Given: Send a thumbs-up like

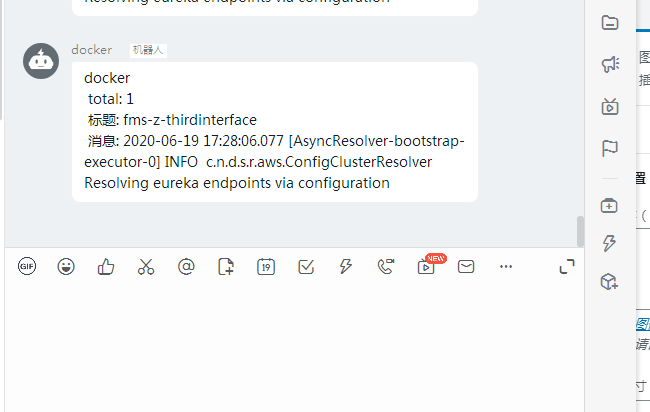Looking at the screenshot, I should pyautogui.click(x=106, y=267).
